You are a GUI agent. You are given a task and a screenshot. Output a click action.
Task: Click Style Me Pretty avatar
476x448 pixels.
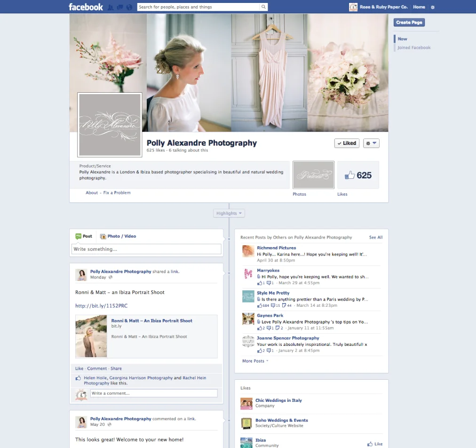[x=248, y=296]
